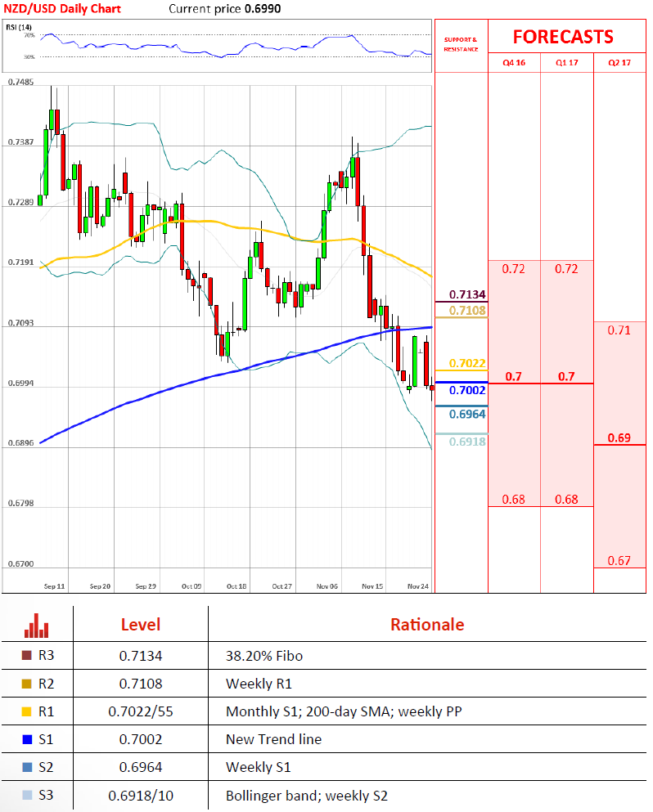653x812 pixels.
Task: Click the 0.6994 price axis label
Action: click(20, 384)
